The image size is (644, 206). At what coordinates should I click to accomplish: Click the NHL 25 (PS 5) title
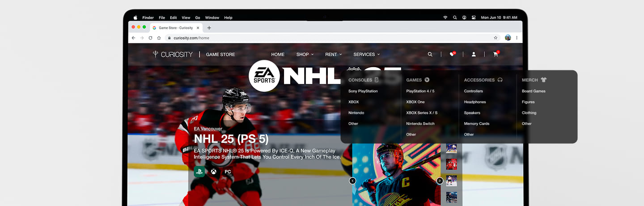231,139
